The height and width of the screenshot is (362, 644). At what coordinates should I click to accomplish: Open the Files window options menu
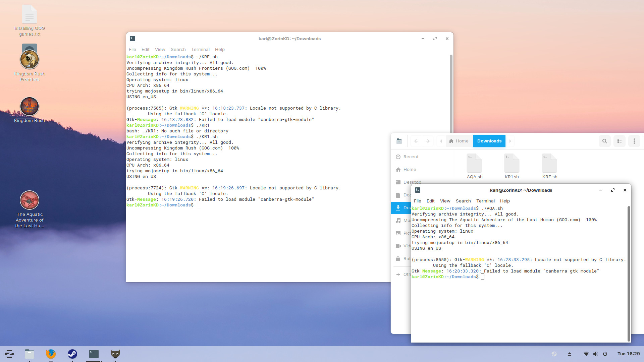pyautogui.click(x=634, y=141)
